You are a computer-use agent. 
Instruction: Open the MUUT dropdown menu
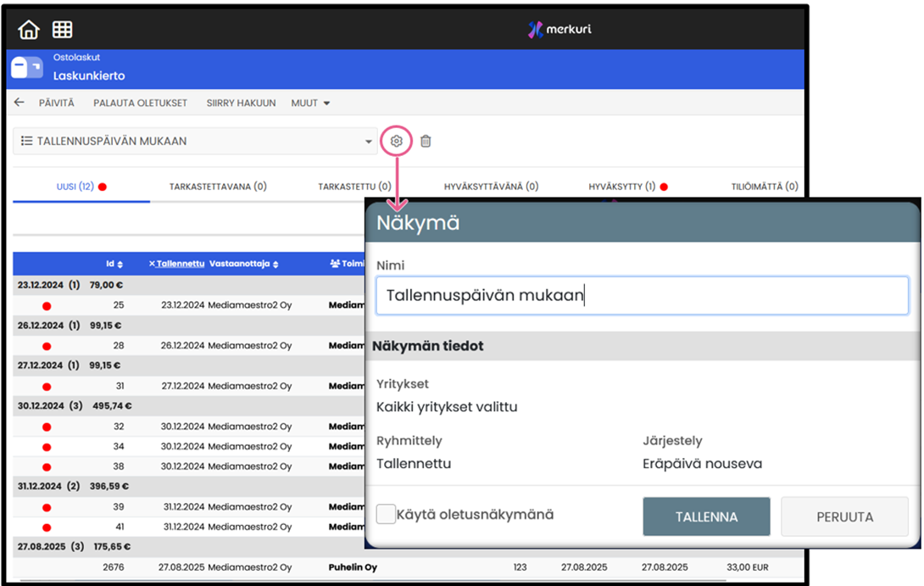click(x=310, y=103)
